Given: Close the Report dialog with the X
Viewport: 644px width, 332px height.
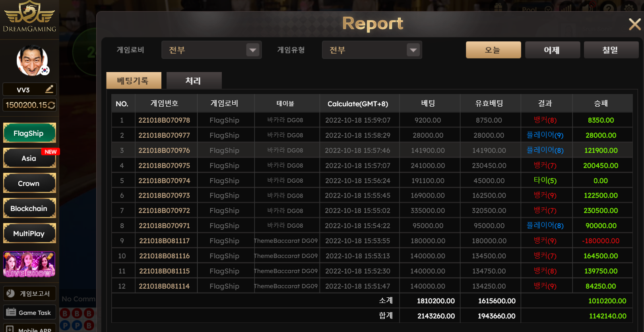Looking at the screenshot, I should (x=634, y=24).
